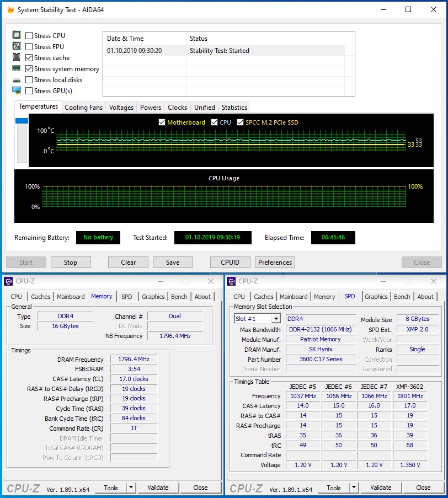Click Validate in the left CPU-Z window

pyautogui.click(x=158, y=488)
